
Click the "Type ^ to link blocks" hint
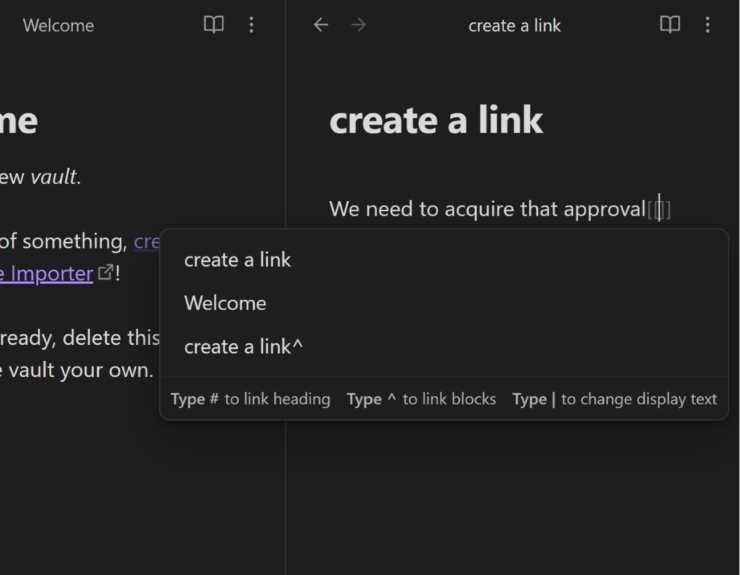click(x=421, y=399)
